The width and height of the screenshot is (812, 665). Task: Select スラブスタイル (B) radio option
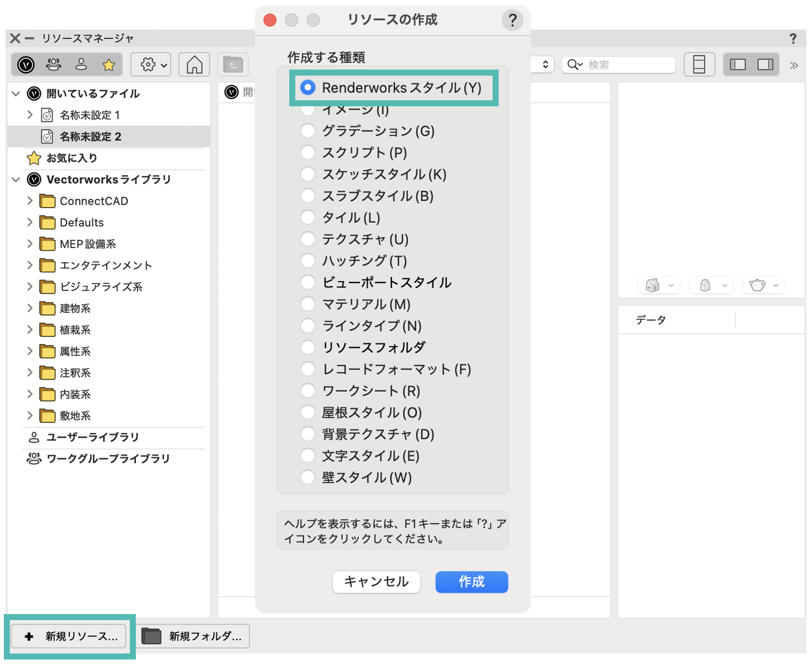click(x=308, y=196)
